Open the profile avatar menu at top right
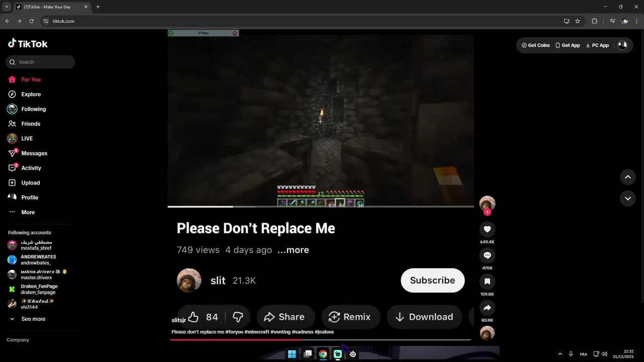 [622, 45]
